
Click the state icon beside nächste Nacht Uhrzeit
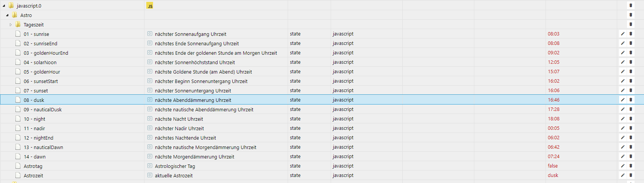point(150,118)
